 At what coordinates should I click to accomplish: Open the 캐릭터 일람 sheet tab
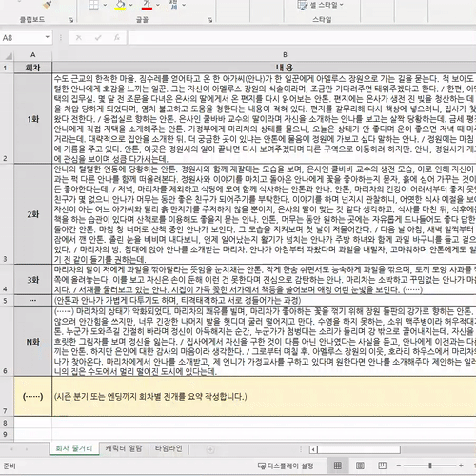pyautogui.click(x=124, y=448)
